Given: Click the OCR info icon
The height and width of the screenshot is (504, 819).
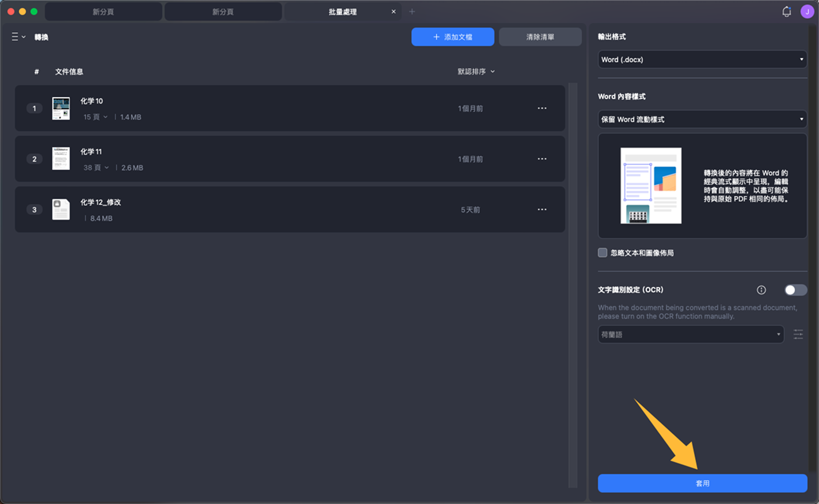Looking at the screenshot, I should pyautogui.click(x=761, y=290).
